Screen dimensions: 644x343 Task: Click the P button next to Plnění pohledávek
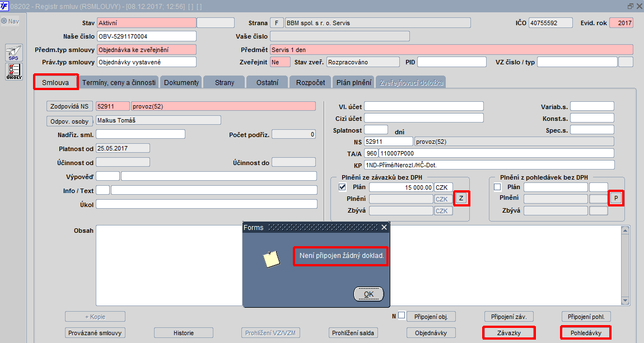coord(615,198)
